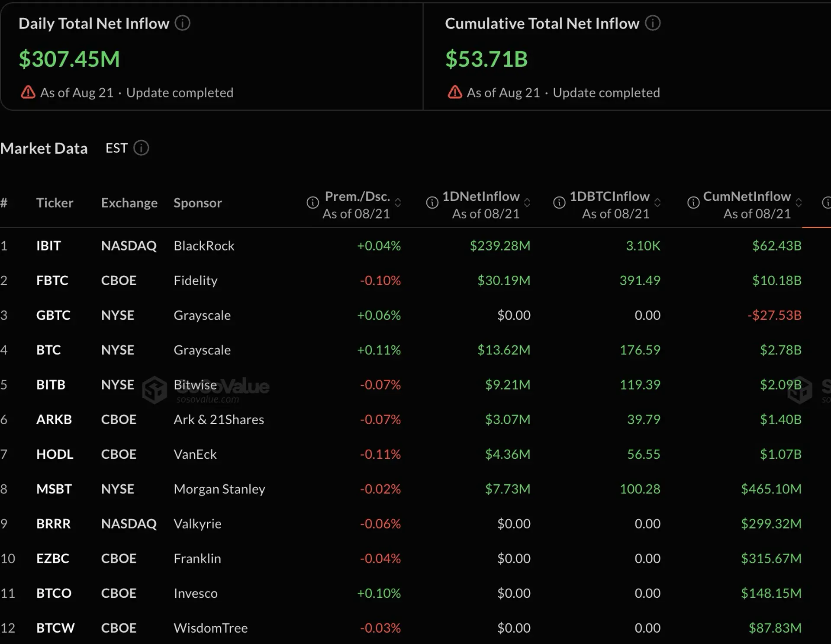
Task: Click the Market Data heading
Action: (x=44, y=148)
